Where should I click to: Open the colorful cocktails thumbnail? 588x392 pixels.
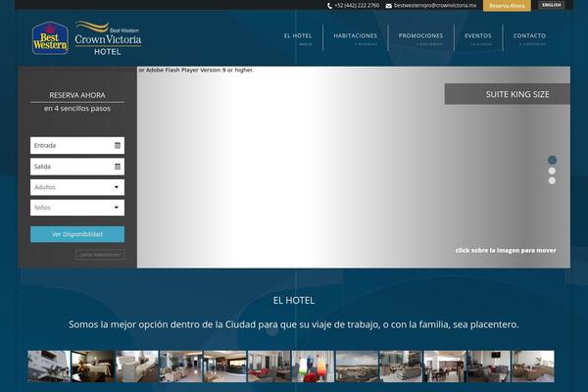(x=313, y=367)
